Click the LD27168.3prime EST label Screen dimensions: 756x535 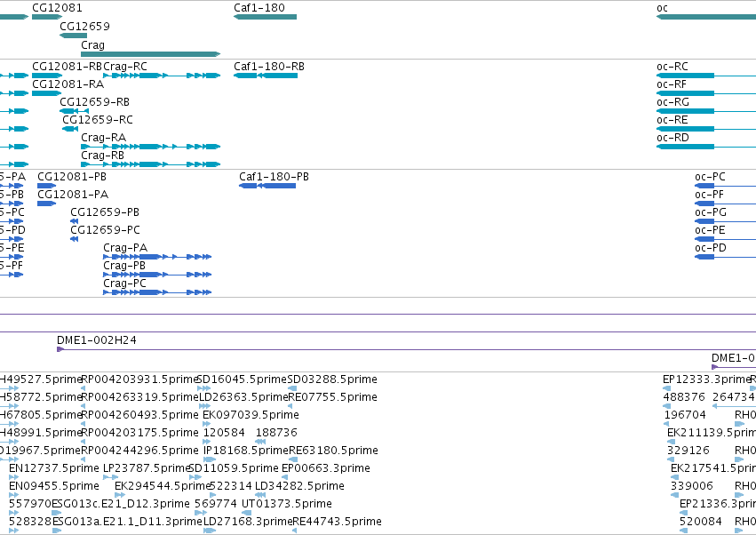[248, 522]
